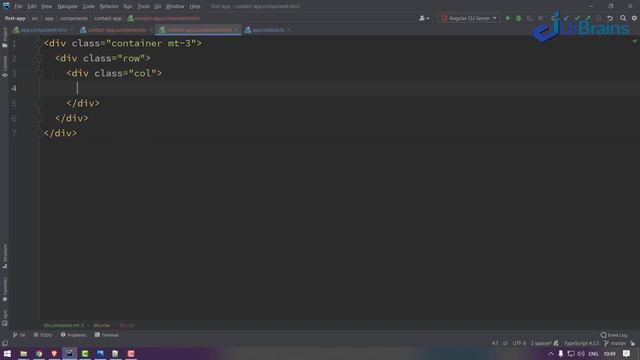Viewport: 640px width, 360px height.
Task: Switch to app.module.ts tab
Action: point(268,30)
